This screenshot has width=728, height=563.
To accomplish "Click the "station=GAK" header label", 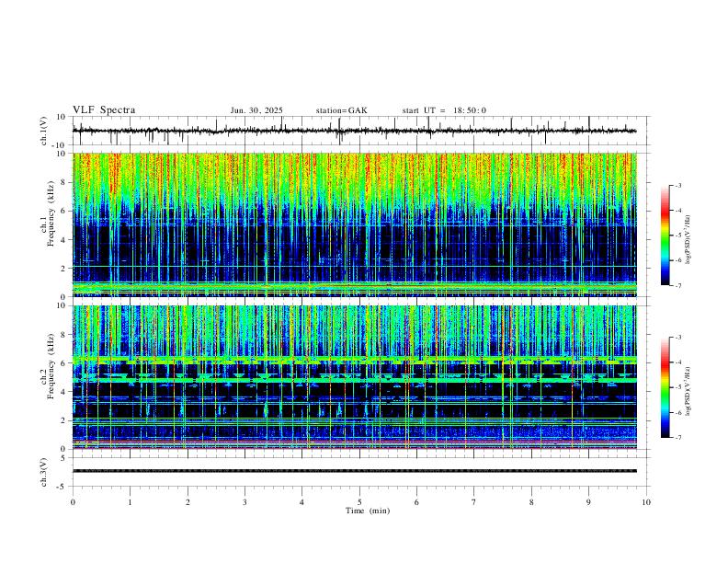I will (341, 110).
